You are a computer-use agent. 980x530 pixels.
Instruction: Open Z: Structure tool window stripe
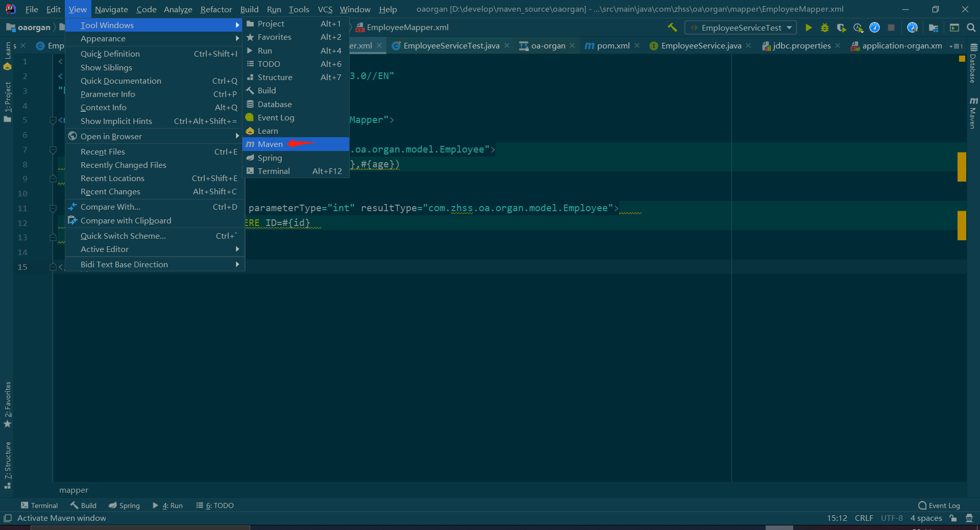[x=8, y=465]
